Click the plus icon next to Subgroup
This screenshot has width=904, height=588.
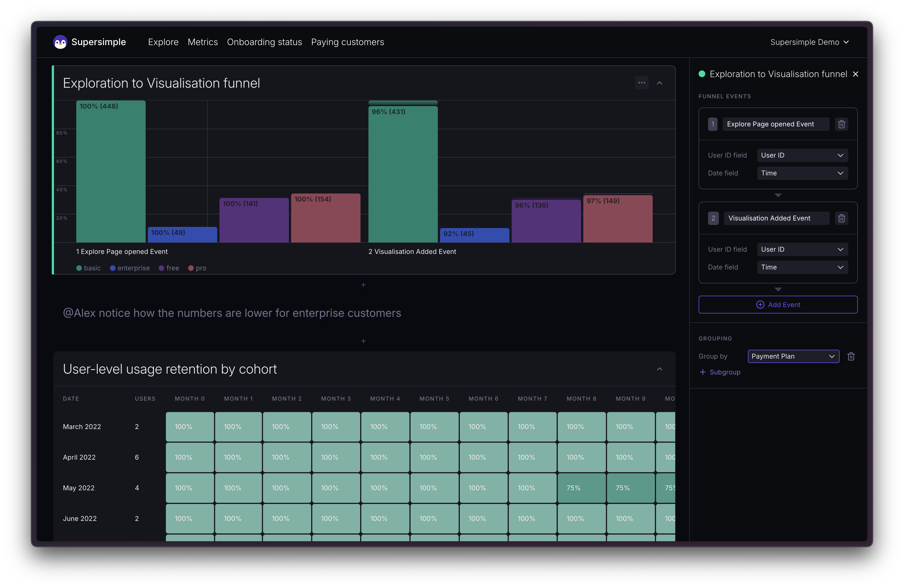pyautogui.click(x=703, y=372)
